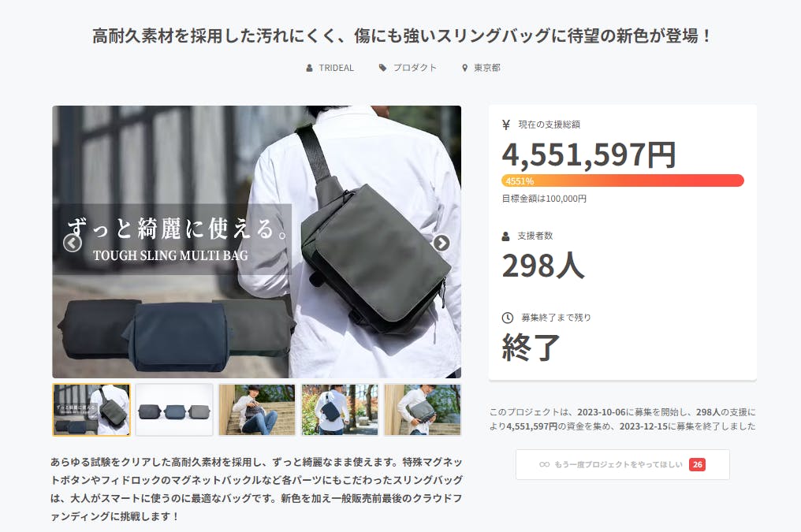
Task: Click the person icon by 支援者数
Action: coord(505,236)
